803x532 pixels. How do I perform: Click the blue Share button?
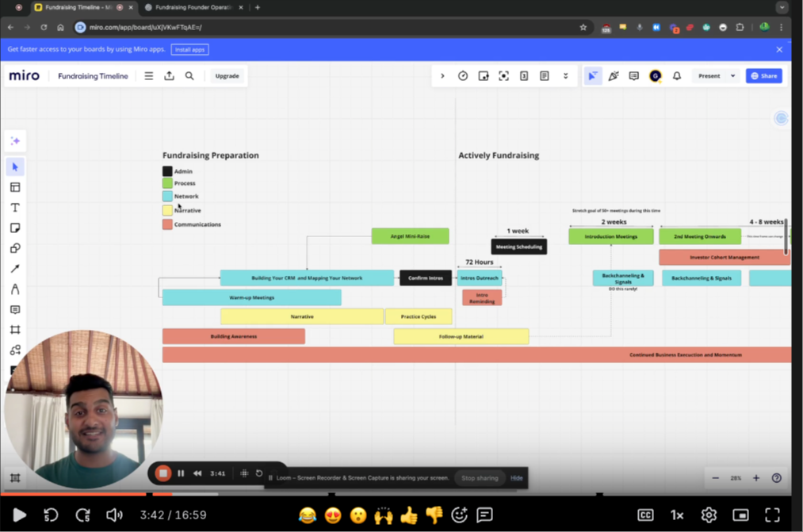pos(763,76)
